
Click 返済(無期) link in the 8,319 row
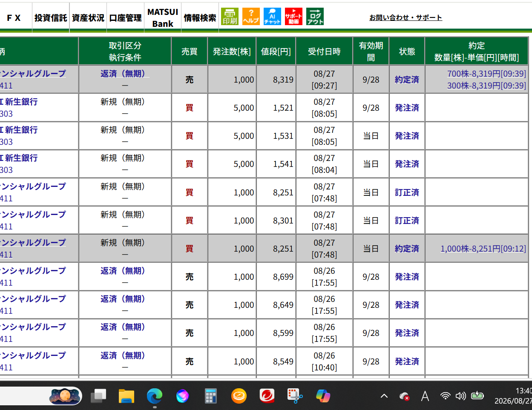(x=125, y=74)
